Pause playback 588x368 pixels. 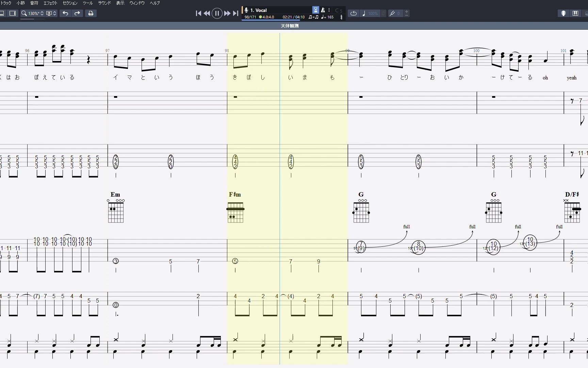tap(217, 13)
